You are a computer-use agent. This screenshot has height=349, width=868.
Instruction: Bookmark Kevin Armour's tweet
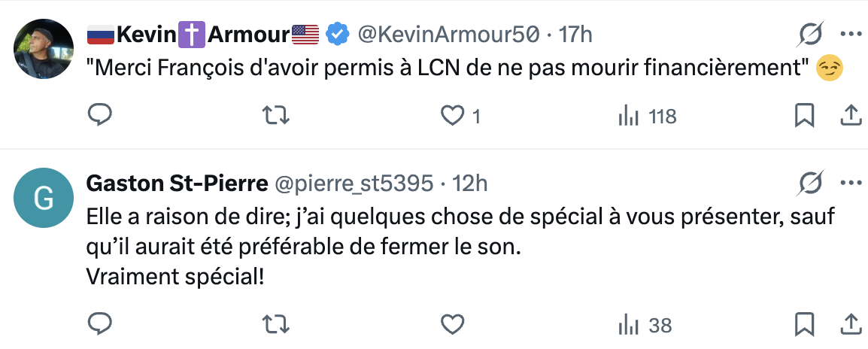(x=804, y=116)
